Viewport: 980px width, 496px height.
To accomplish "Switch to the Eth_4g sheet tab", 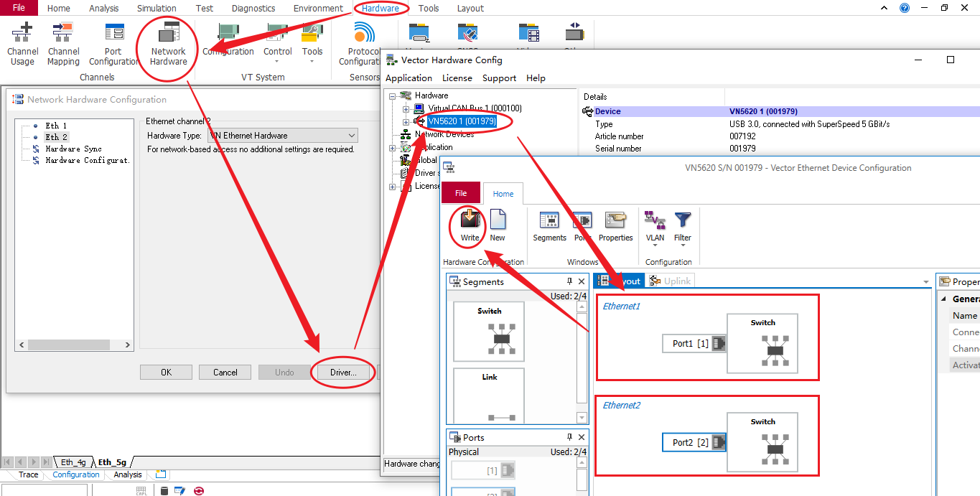I will click(73, 462).
